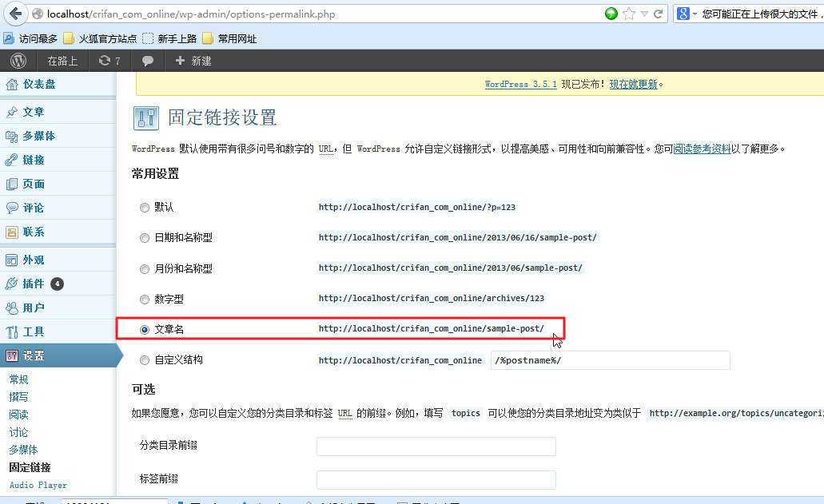Open 常规 general settings submenu

click(19, 379)
